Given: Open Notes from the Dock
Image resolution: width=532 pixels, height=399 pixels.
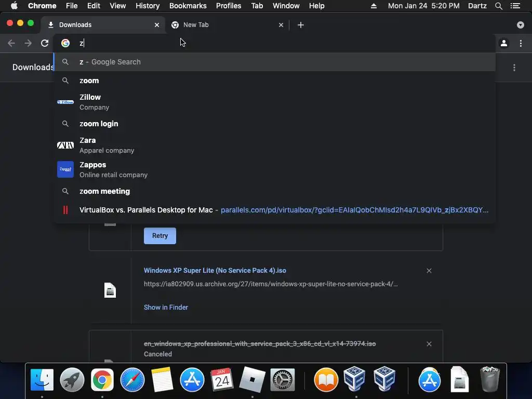Looking at the screenshot, I should 162,380.
